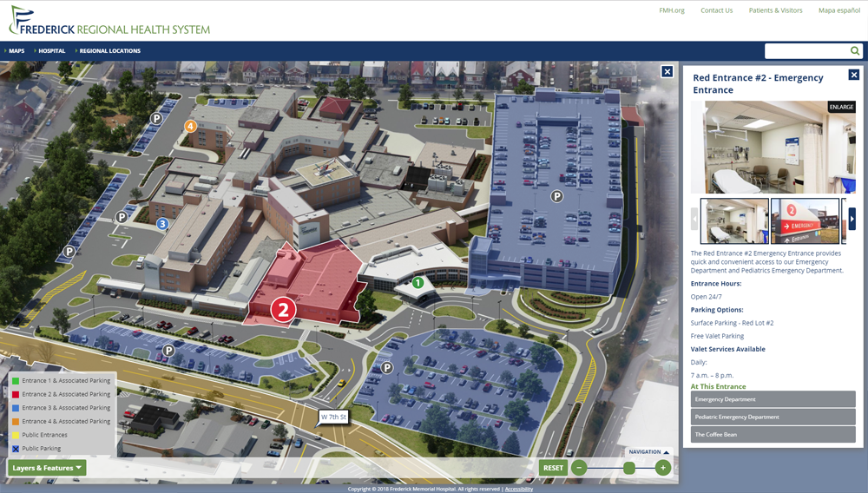Click the large exam room photo
Image resolution: width=868 pixels, height=493 pixels.
(773, 148)
